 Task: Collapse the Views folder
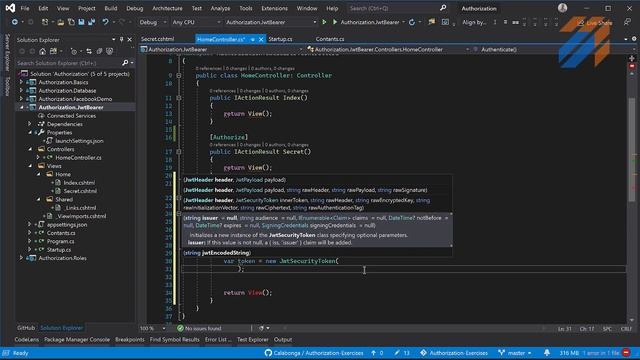[30, 166]
